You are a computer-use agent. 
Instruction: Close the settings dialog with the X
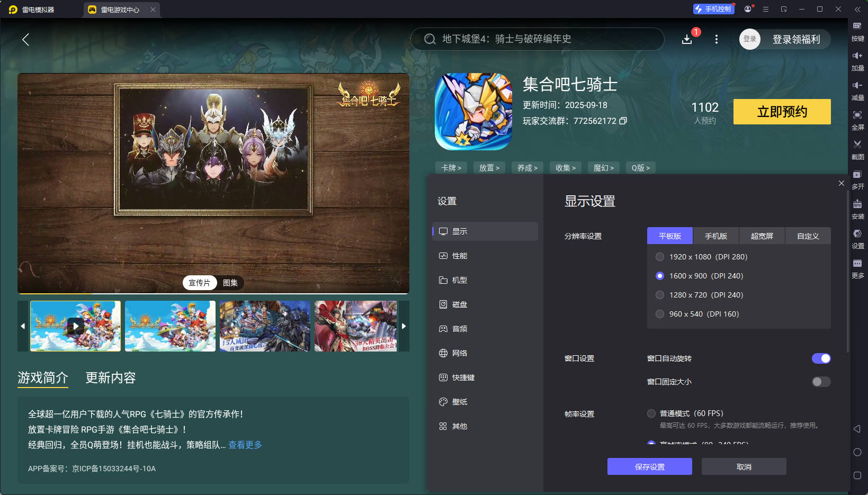tap(842, 183)
